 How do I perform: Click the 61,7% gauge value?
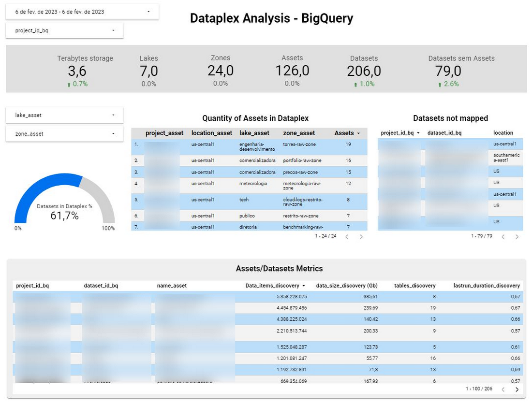tap(64, 216)
